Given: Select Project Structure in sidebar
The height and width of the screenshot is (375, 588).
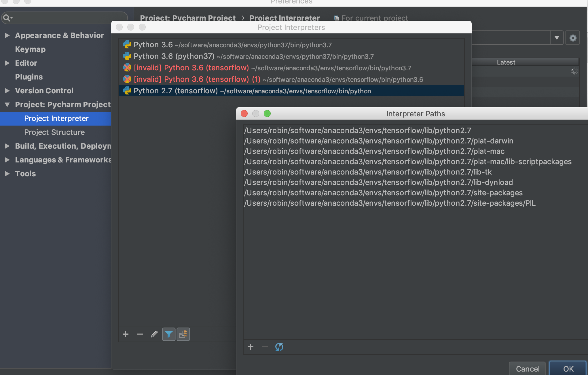Looking at the screenshot, I should click(54, 132).
